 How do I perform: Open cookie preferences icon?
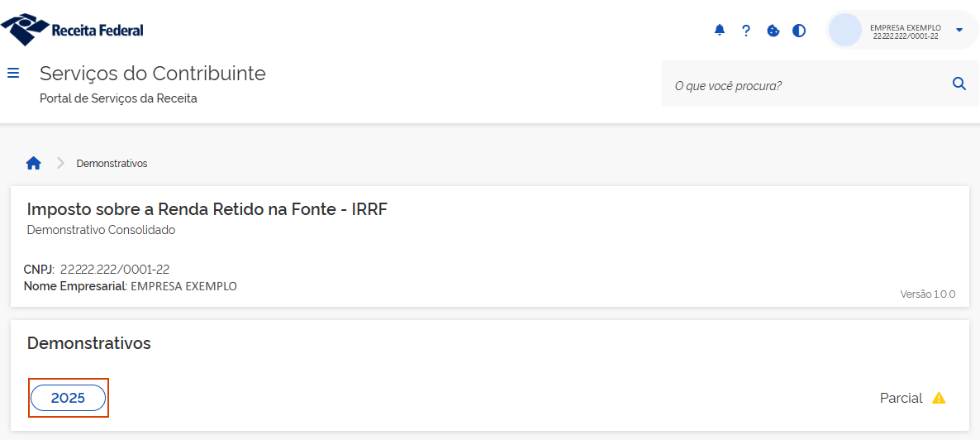(x=773, y=31)
